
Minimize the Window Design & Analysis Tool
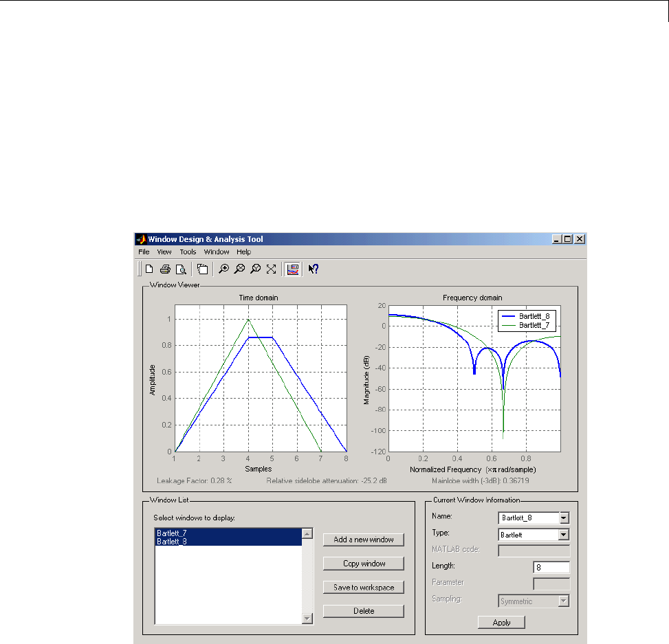[557, 239]
